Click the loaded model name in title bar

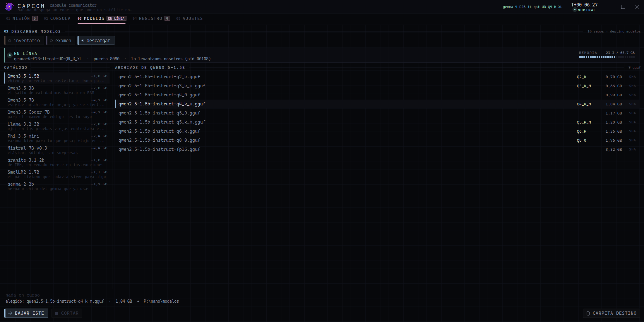(532, 7)
